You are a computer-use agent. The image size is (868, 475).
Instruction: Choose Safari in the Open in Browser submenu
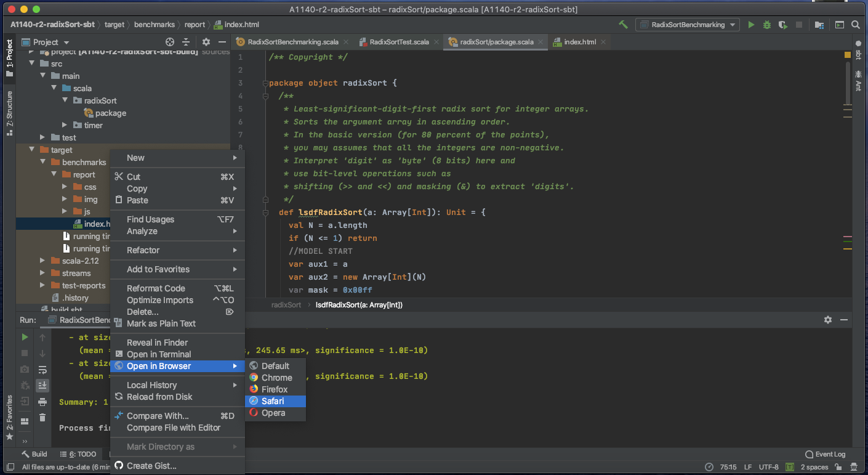(273, 401)
